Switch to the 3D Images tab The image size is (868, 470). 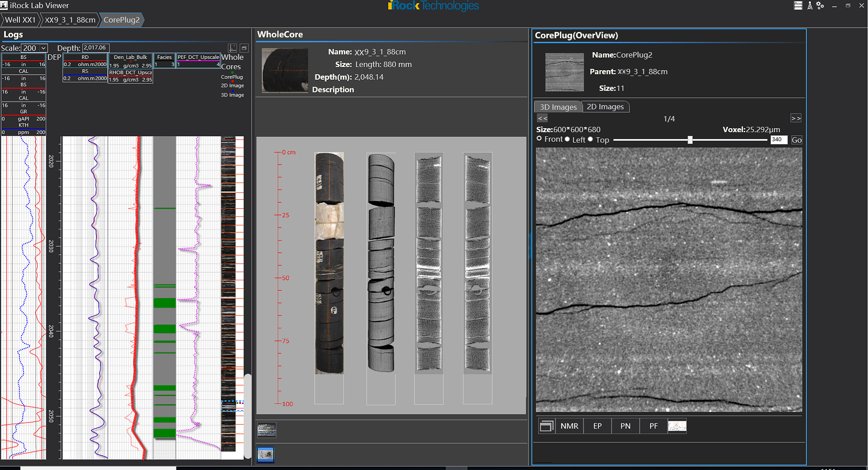558,107
